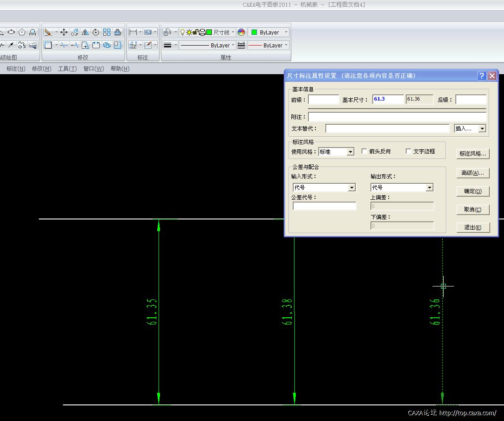
Task: Click the color wheel icon in 属性 panel
Action: pos(241,32)
